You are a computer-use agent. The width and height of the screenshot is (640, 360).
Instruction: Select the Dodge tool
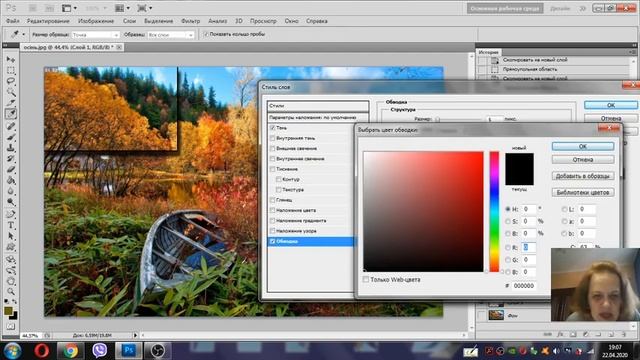[11, 202]
